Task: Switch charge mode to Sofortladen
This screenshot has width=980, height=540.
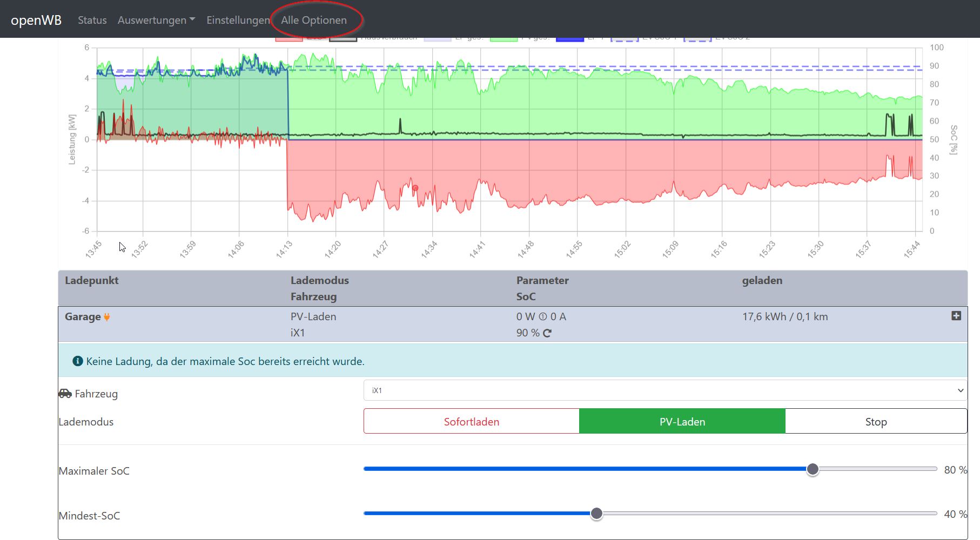Action: click(471, 421)
